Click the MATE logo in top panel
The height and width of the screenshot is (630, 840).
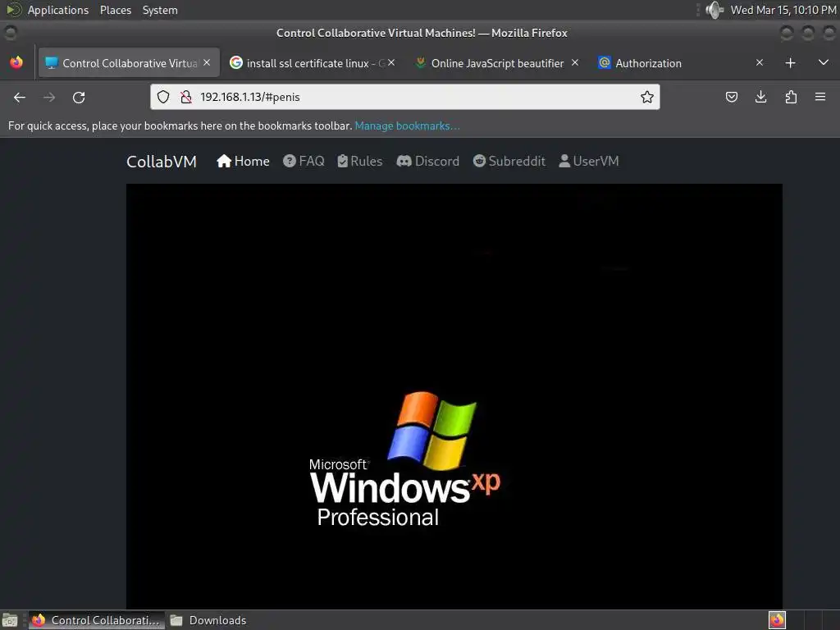coord(13,10)
